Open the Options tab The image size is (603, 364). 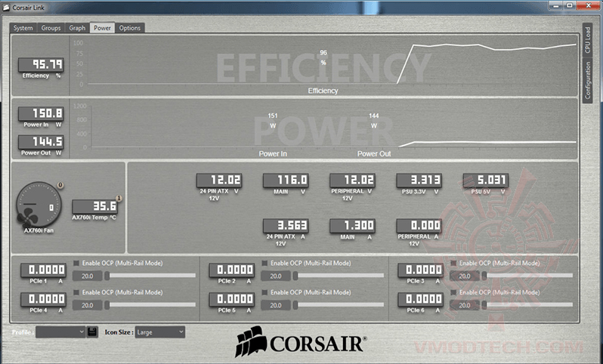click(x=130, y=28)
